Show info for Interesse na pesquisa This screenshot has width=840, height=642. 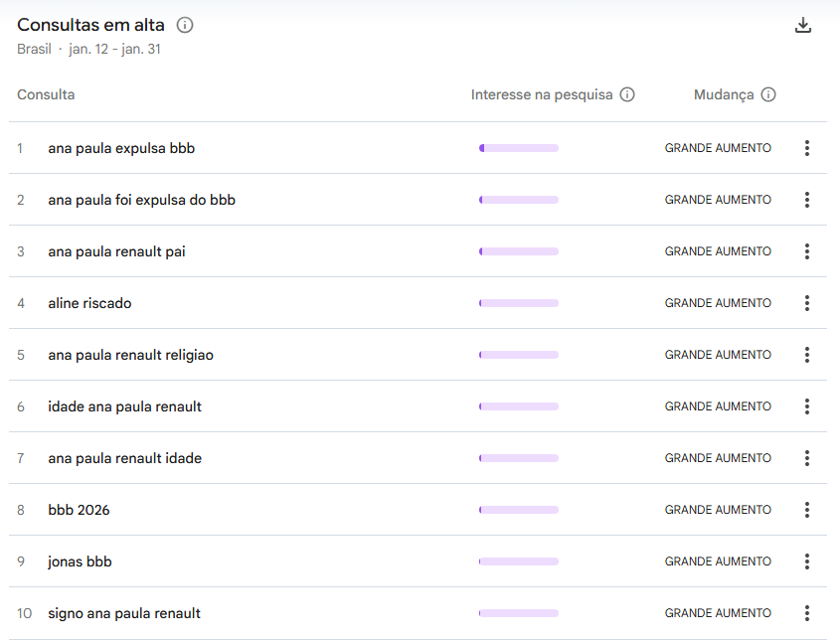[627, 94]
